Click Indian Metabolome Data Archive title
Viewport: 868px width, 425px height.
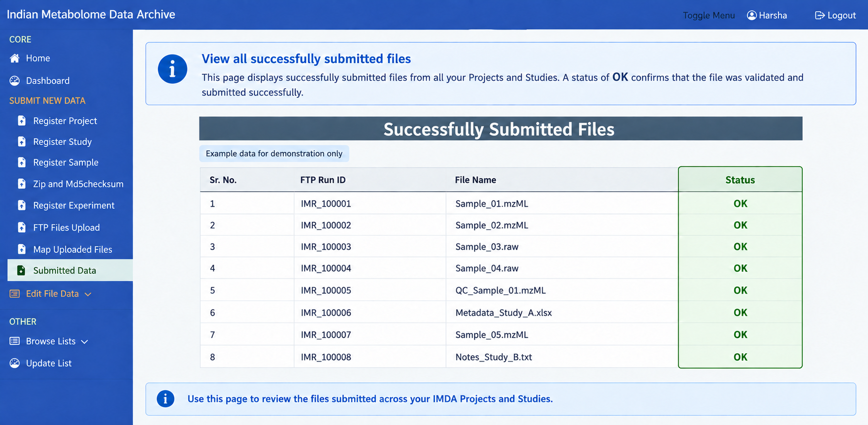click(91, 15)
